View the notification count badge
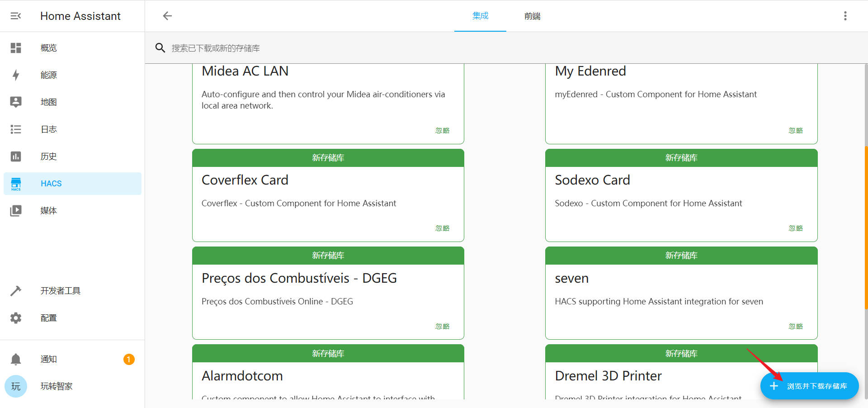This screenshot has width=868, height=408. pyautogui.click(x=129, y=359)
